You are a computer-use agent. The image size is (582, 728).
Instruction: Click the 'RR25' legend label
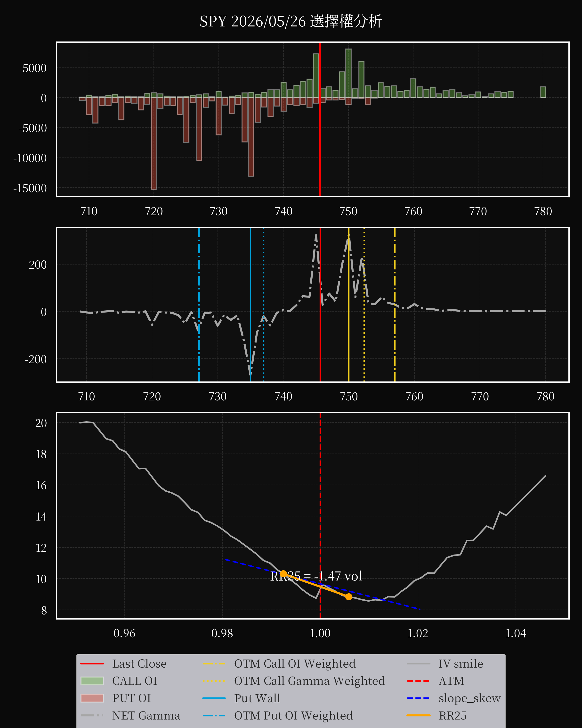pos(453,716)
